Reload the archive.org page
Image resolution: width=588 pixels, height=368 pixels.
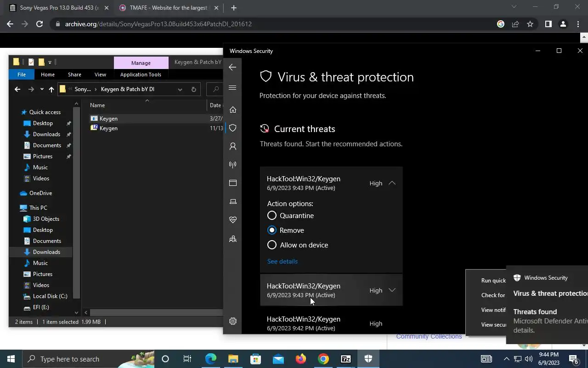(x=40, y=24)
